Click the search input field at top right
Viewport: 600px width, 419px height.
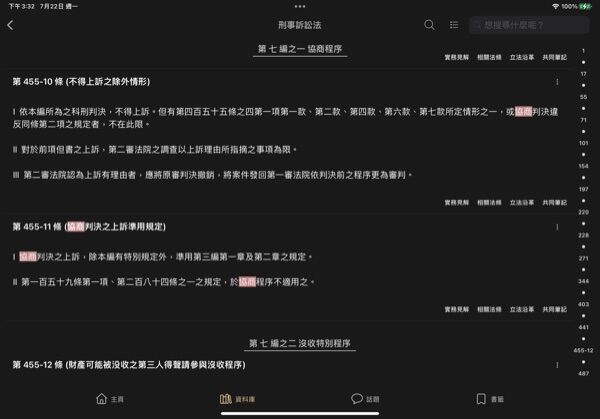(x=529, y=25)
